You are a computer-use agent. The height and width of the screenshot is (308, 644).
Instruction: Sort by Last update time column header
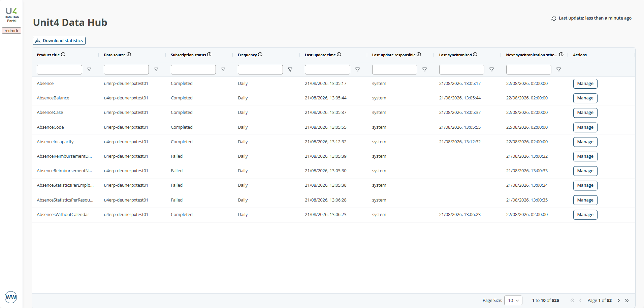coord(320,55)
